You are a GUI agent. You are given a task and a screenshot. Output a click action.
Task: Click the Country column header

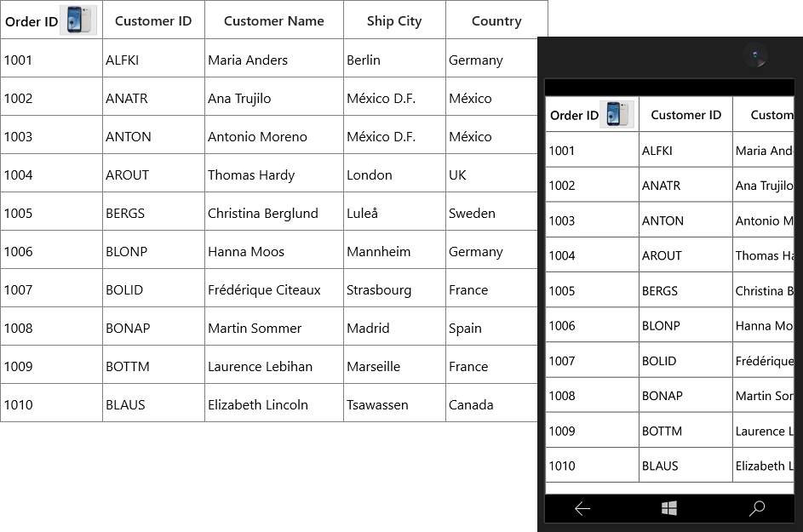tap(496, 21)
